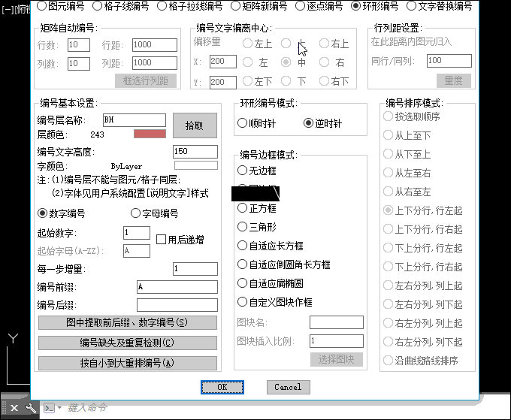Image resolution: width=511 pixels, height=420 pixels.
Task: Click 按自小到大重排编号(A) button
Action: [127, 363]
